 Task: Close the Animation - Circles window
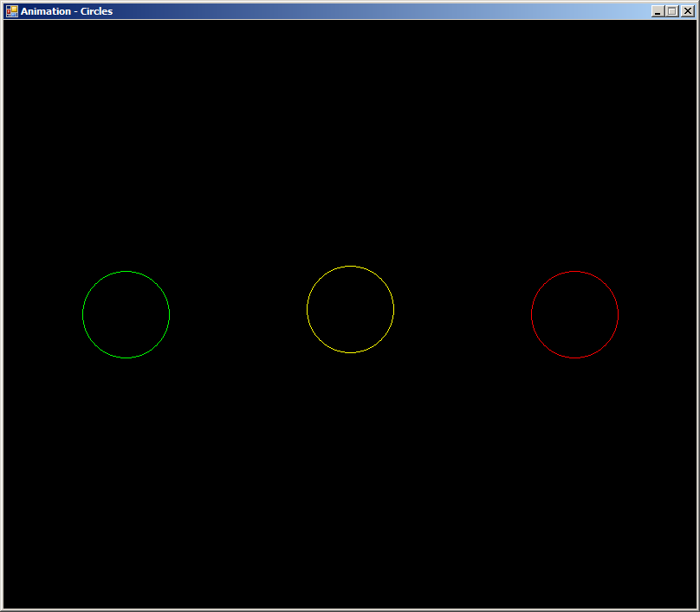[688, 11]
